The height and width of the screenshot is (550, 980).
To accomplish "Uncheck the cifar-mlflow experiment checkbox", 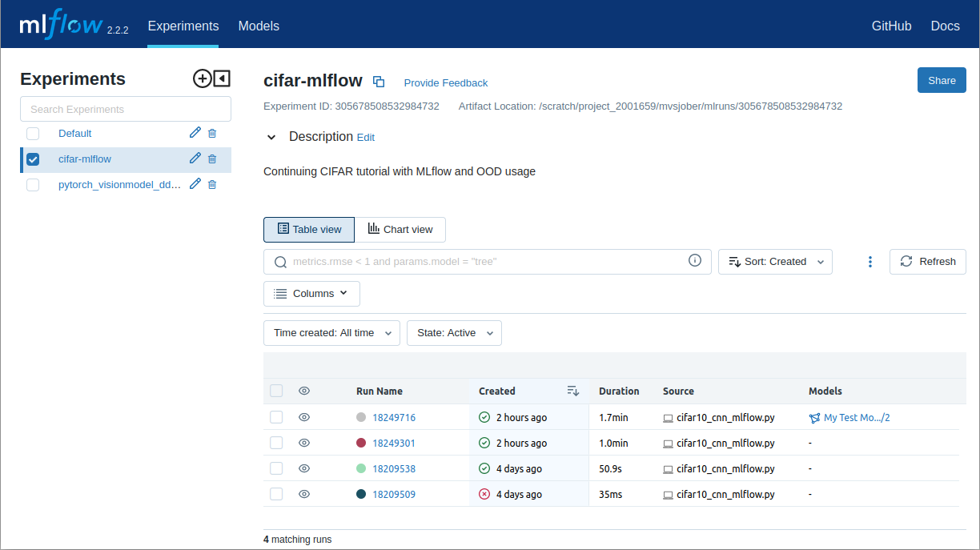I will pos(33,159).
